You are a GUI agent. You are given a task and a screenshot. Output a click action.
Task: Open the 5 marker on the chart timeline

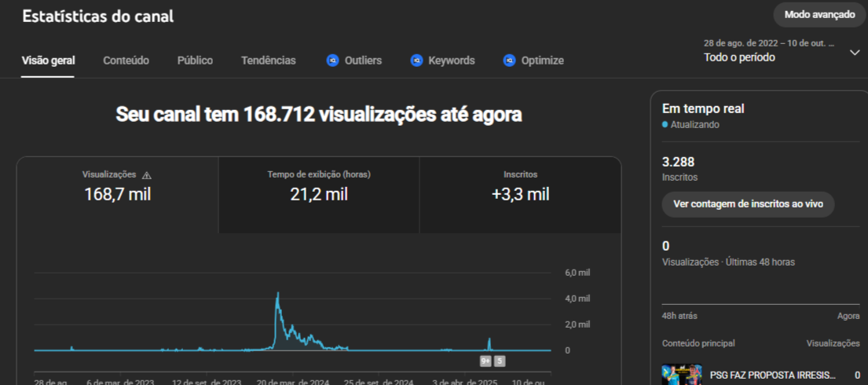tap(500, 361)
